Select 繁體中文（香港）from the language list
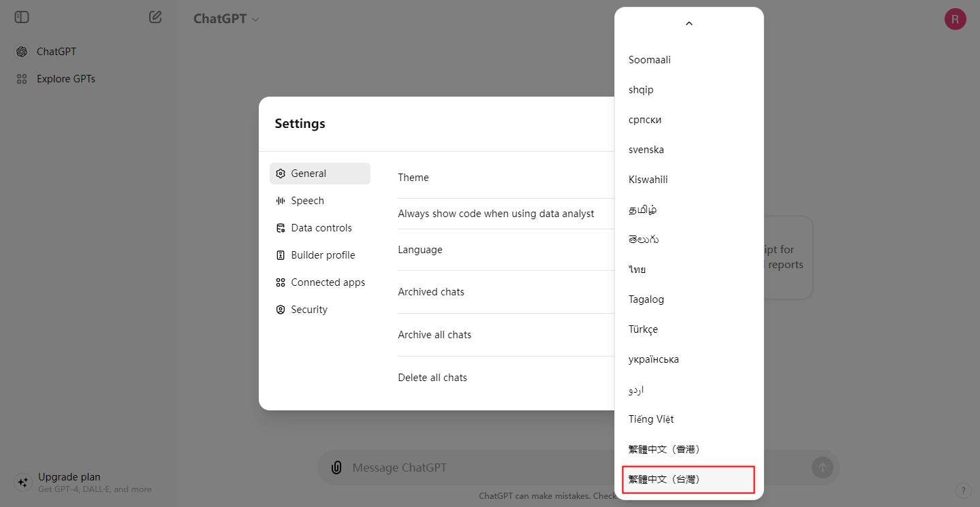Viewport: 980px width, 507px height. (689, 449)
